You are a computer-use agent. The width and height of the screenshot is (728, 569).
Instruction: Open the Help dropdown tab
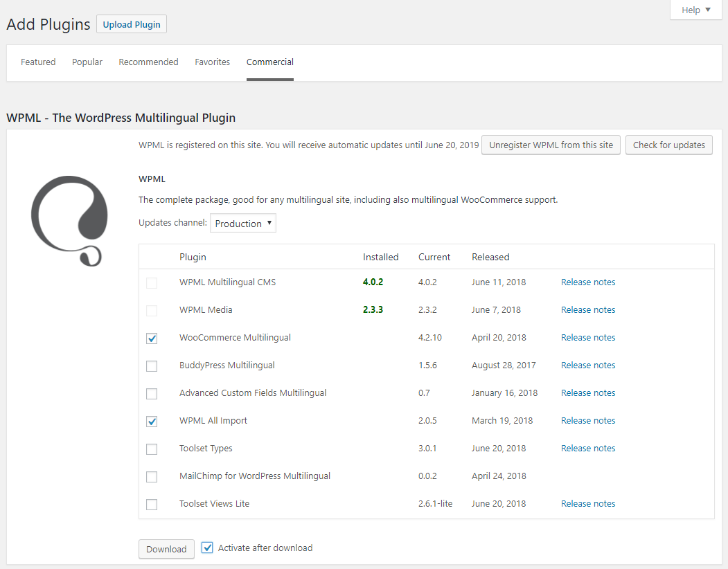click(696, 10)
